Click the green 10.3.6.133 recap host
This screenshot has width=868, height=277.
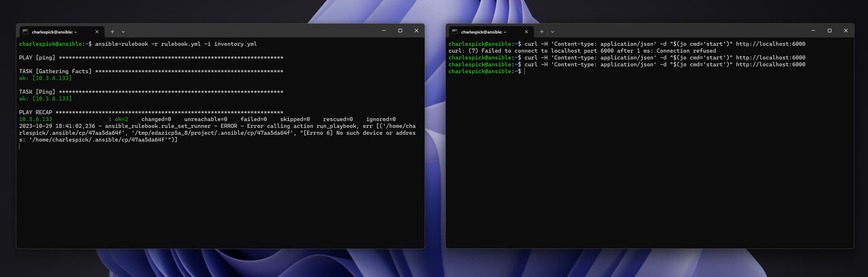pyautogui.click(x=35, y=119)
